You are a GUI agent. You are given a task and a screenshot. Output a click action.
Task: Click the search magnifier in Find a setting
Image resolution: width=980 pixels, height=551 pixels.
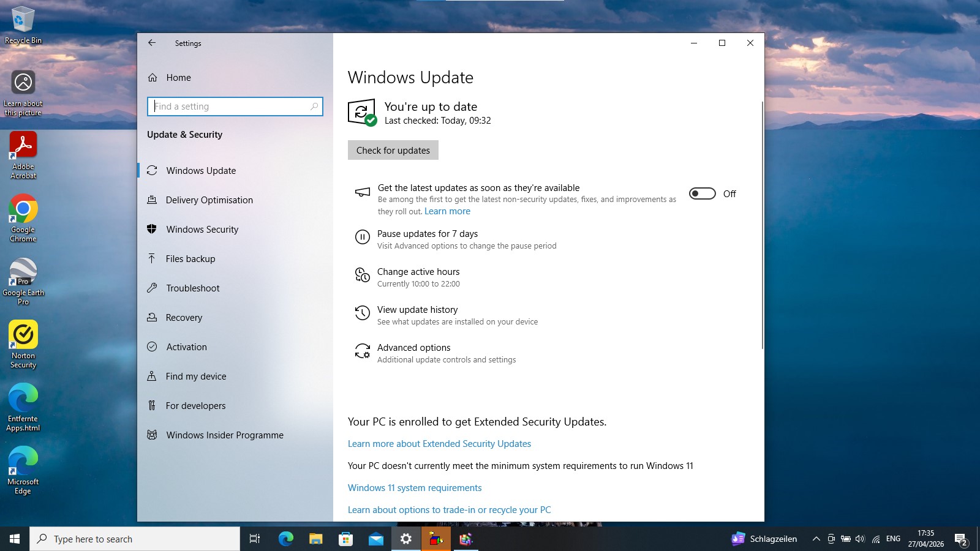(x=314, y=107)
